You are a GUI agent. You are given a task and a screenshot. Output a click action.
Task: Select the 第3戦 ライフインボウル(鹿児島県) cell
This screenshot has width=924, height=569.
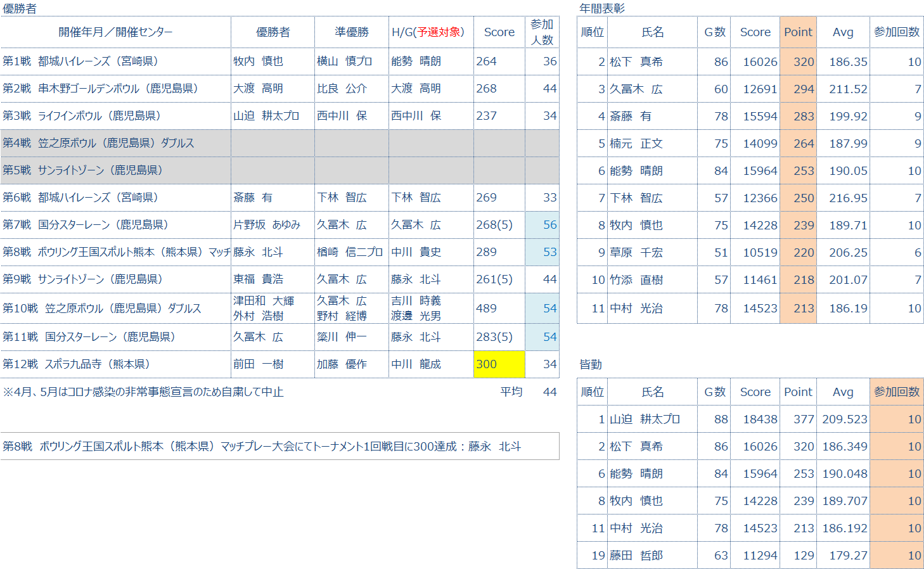point(115,116)
